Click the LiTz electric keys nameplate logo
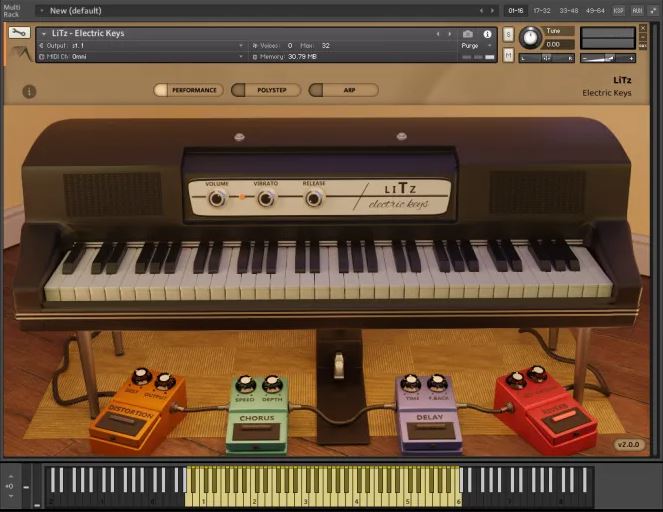The height and width of the screenshot is (512, 663). (x=399, y=197)
